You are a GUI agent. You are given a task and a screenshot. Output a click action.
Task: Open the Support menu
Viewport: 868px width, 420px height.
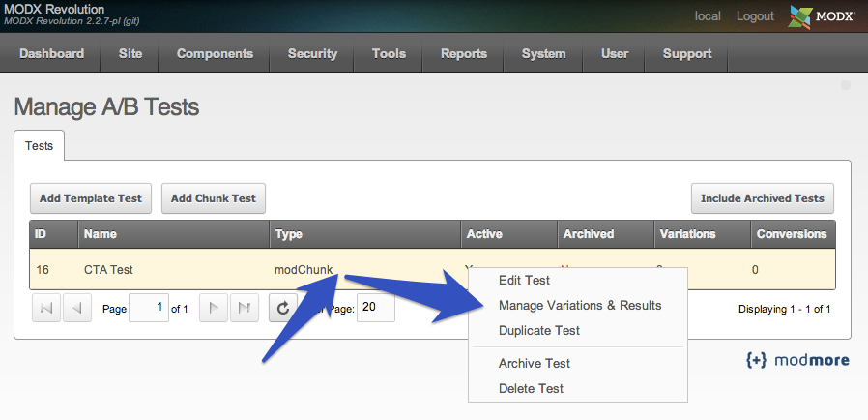687,54
